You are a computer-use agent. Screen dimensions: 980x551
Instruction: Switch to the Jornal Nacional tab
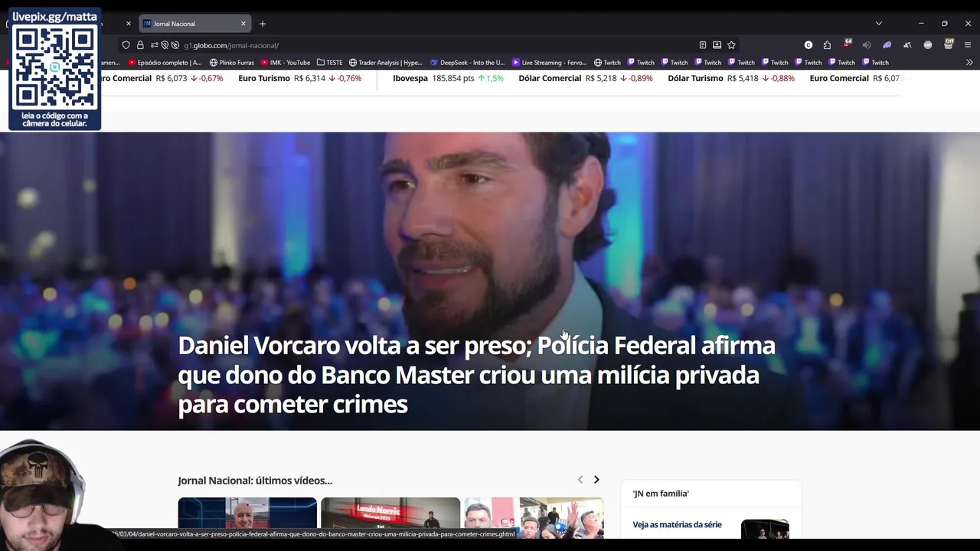point(194,24)
